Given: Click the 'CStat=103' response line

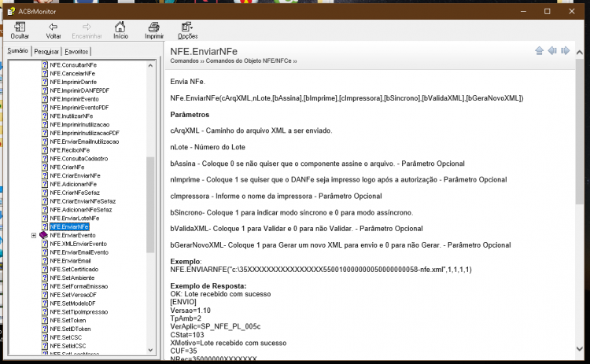Looking at the screenshot, I should [x=187, y=335].
